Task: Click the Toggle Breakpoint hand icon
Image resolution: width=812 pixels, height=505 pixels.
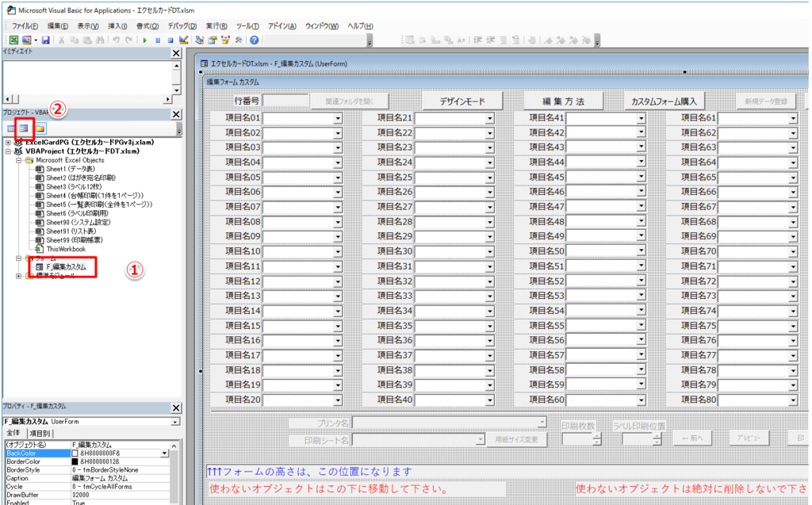Action: 532,40
